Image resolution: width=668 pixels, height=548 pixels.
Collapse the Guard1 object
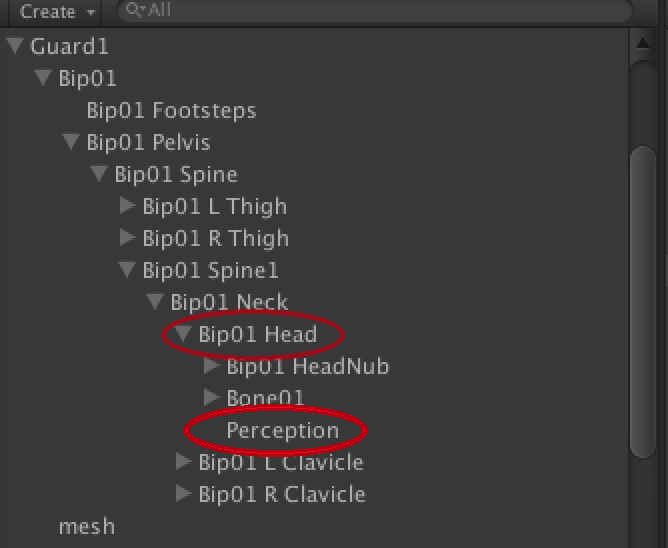pyautogui.click(x=15, y=46)
